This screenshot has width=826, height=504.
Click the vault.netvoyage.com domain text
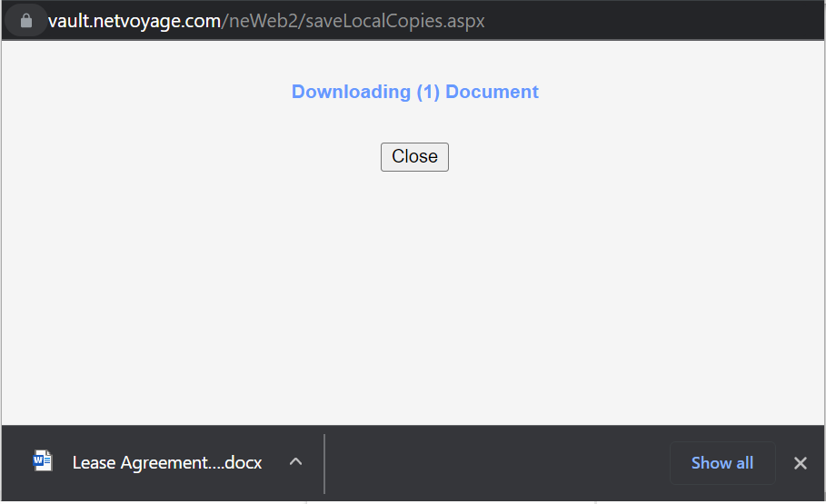click(x=134, y=21)
